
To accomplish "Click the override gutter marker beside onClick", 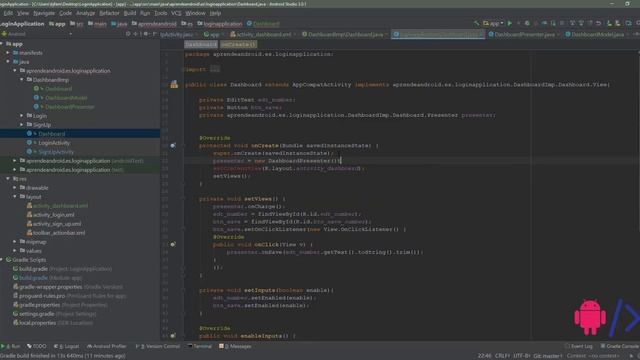I will pos(173,244).
